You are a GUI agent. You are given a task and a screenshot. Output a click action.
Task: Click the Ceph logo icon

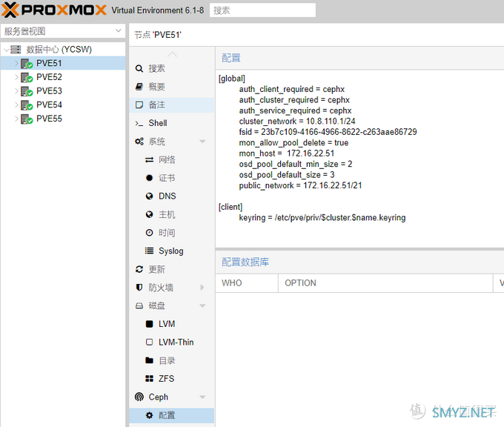[x=139, y=397]
